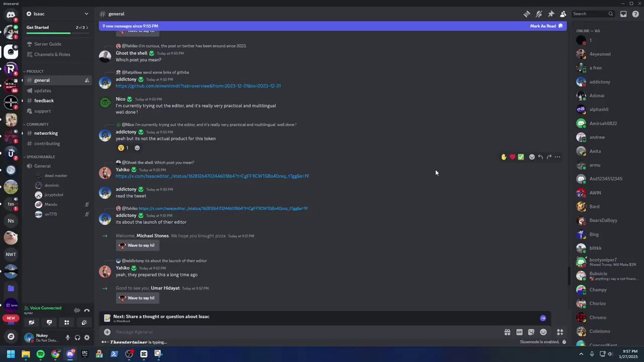The width and height of the screenshot is (644, 362).
Task: Open voice activities icon in voice panel
Action: point(67,322)
